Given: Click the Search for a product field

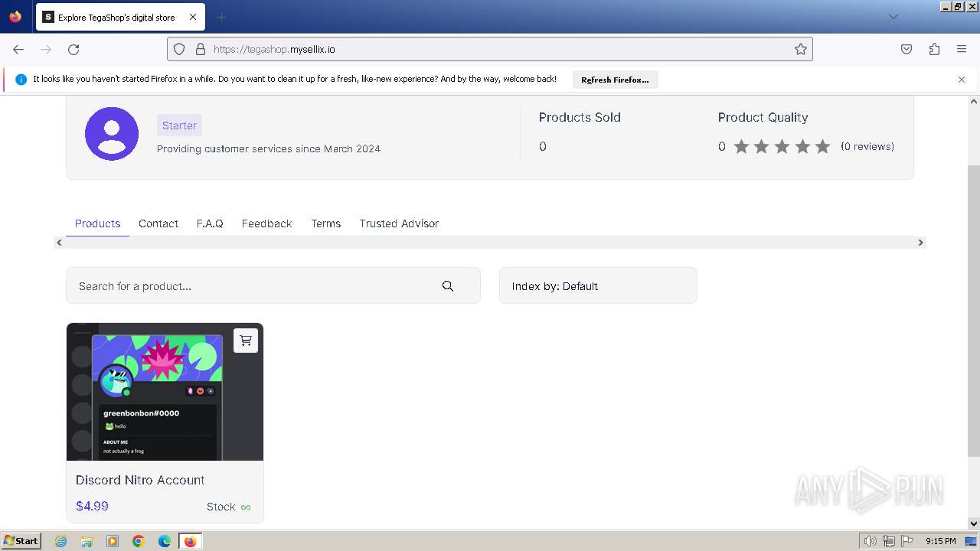Looking at the screenshot, I should (273, 285).
